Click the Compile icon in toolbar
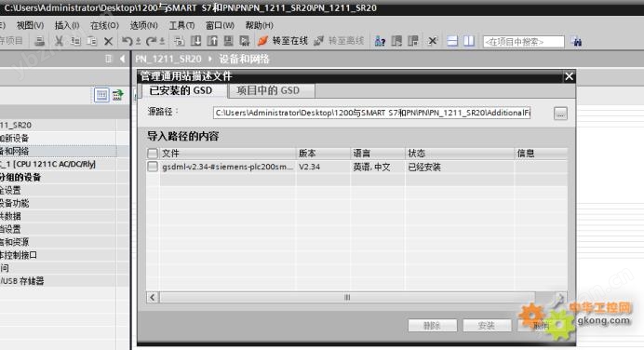Viewport: 644px width, 350px height. tap(180, 41)
